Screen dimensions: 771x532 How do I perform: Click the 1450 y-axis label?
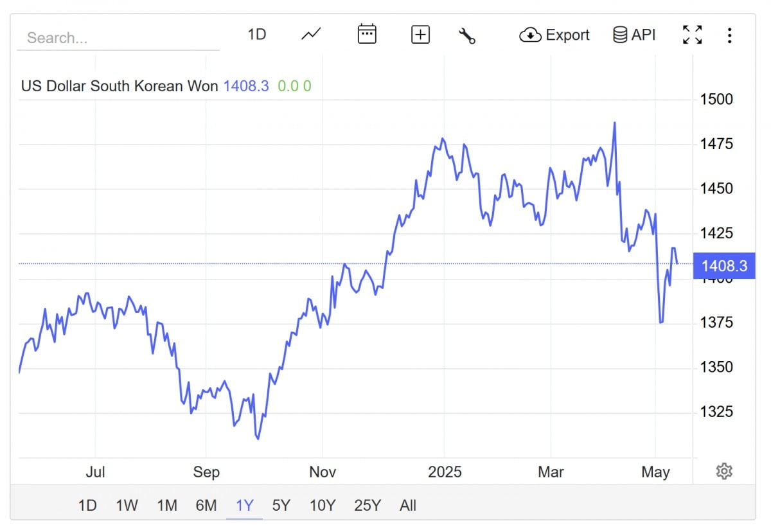[x=716, y=189]
